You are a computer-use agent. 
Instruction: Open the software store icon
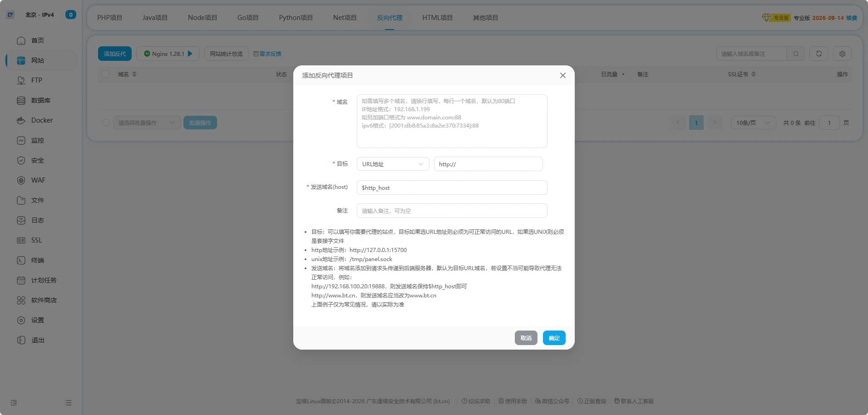[21, 300]
